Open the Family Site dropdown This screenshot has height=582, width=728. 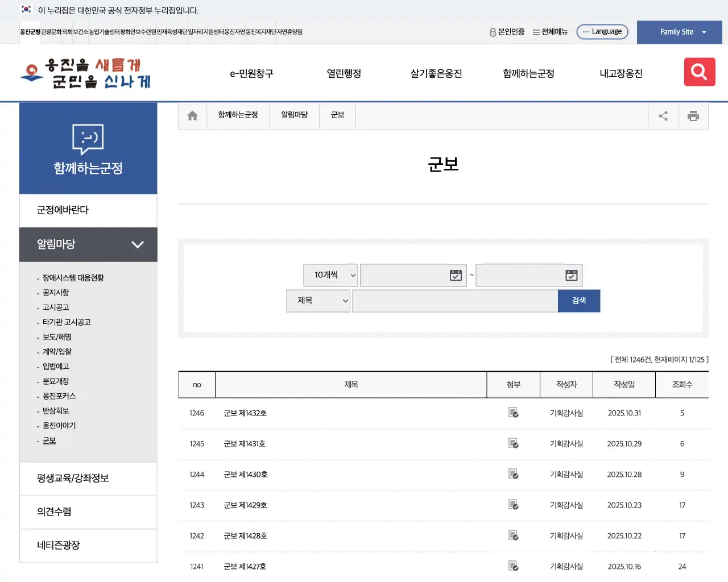tap(679, 32)
